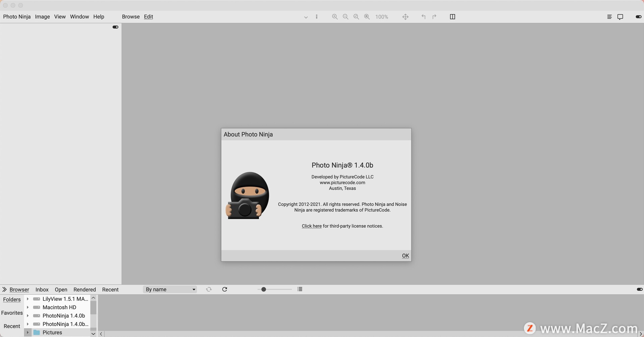Screen dimensions: 644x337
Task: Click the double-chevron icon beside Browser
Action: coord(4,289)
